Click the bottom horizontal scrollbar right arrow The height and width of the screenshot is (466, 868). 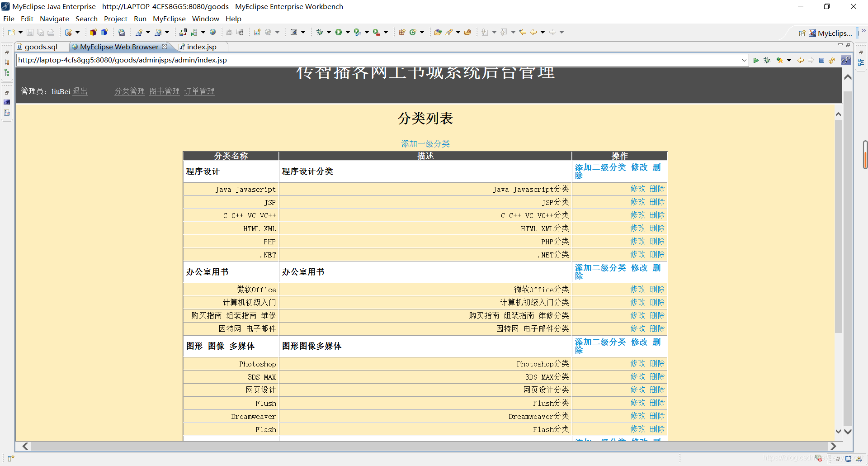coord(833,447)
